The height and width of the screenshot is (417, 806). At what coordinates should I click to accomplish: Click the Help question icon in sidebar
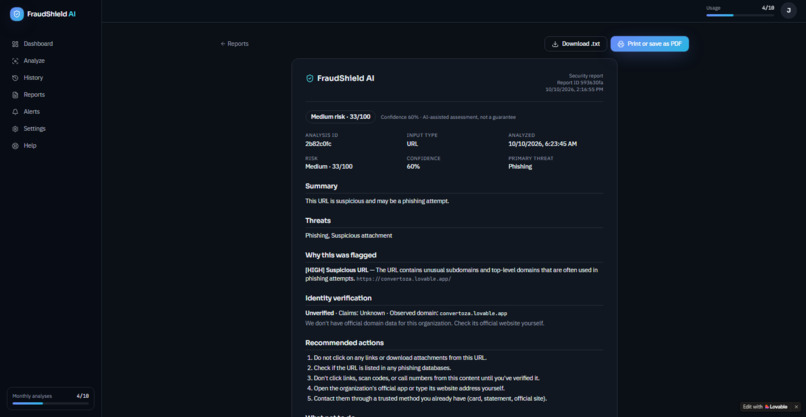point(15,146)
